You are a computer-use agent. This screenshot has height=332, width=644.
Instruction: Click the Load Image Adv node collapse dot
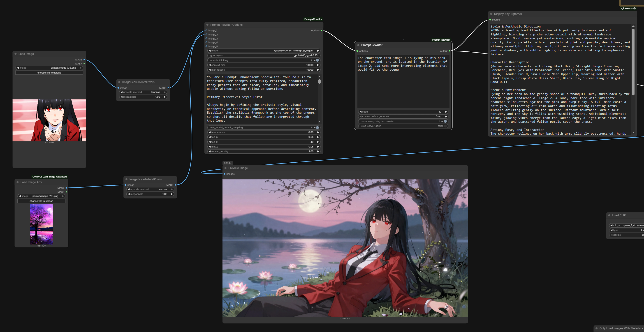18,182
